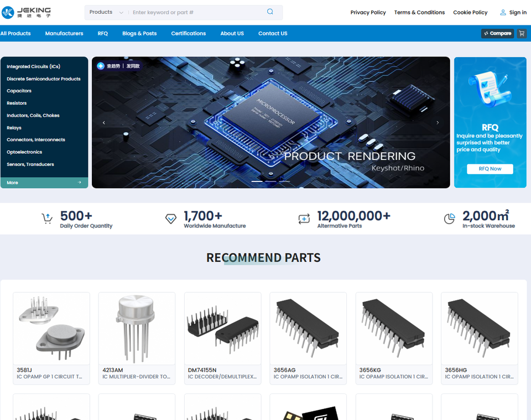Click 'IC MULTIPLIER-DIVIDER TO...' description
Viewport: 531px width, 420px height.
137,377
